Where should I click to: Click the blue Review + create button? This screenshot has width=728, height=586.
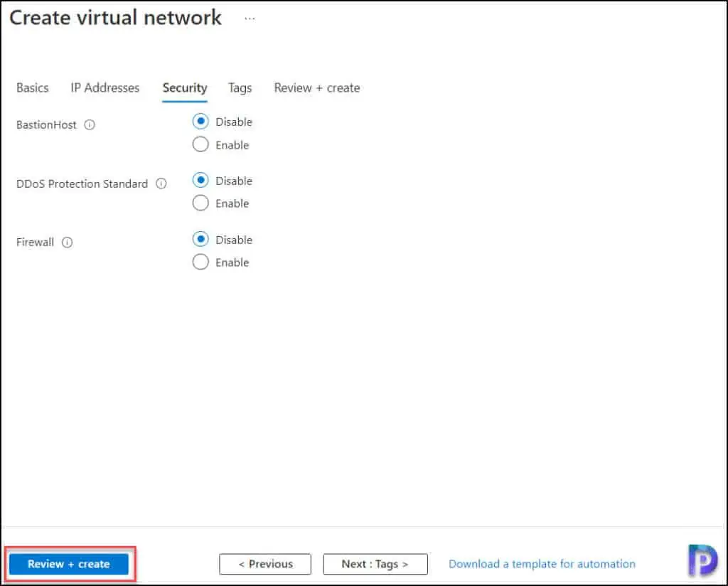pyautogui.click(x=69, y=564)
